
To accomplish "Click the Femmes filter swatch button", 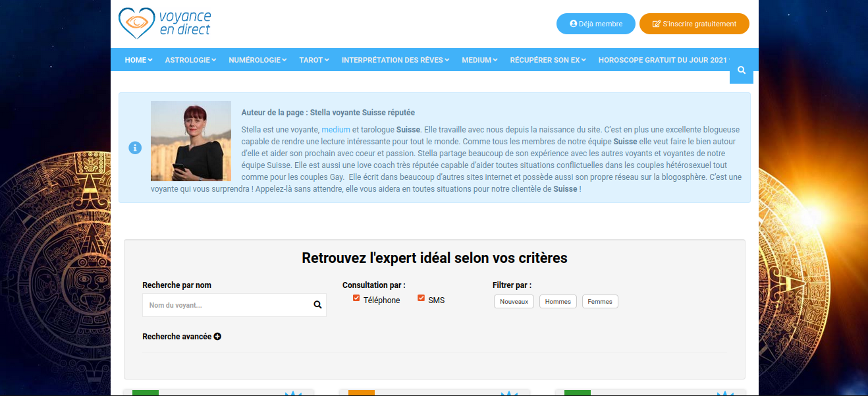I will coord(599,301).
